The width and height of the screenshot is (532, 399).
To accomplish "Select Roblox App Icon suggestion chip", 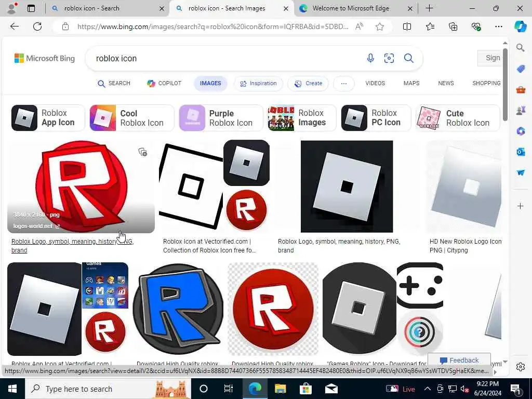I will pos(48,118).
